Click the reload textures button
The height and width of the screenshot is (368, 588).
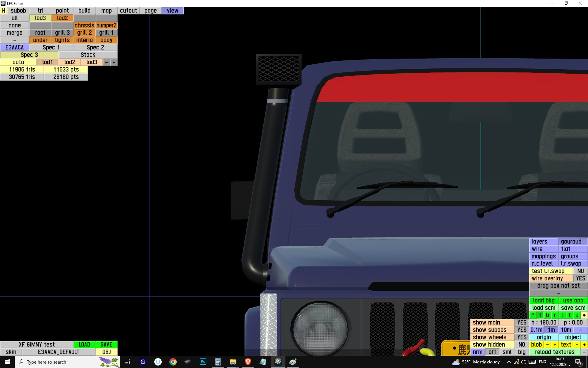[x=555, y=352]
